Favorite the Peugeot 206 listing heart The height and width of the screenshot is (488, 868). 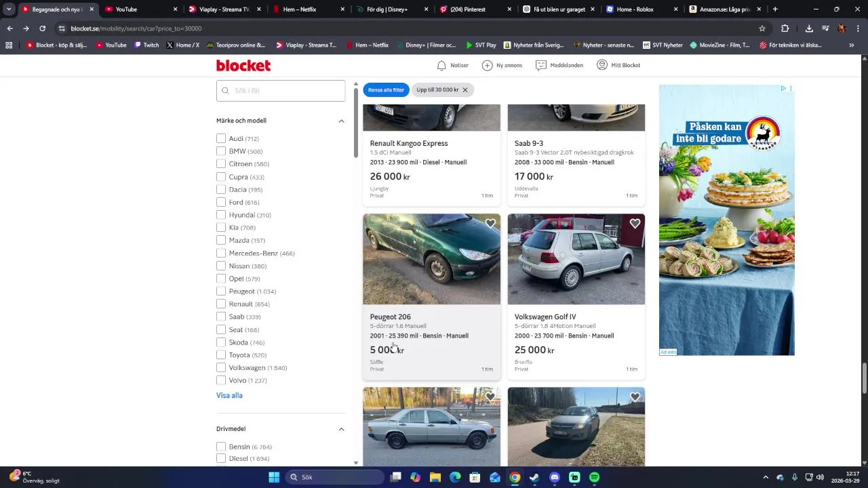[490, 224]
